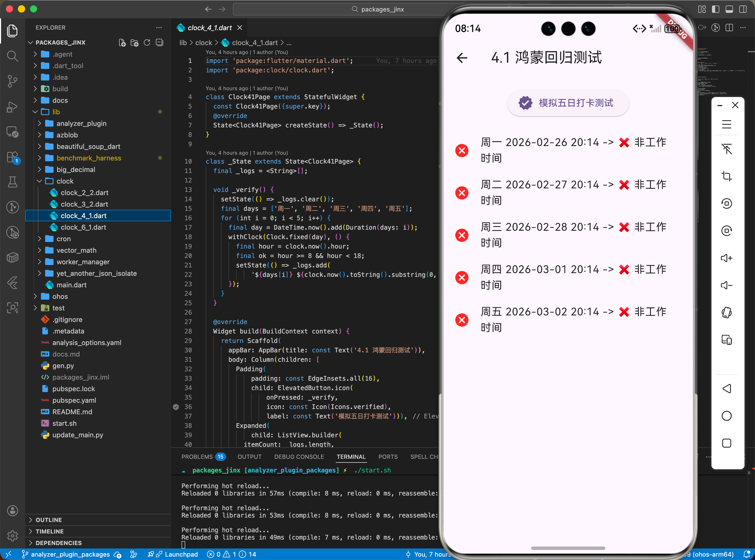Tap the back arrow in app bar
Image resolution: width=755 pixels, height=560 pixels.
tap(462, 58)
